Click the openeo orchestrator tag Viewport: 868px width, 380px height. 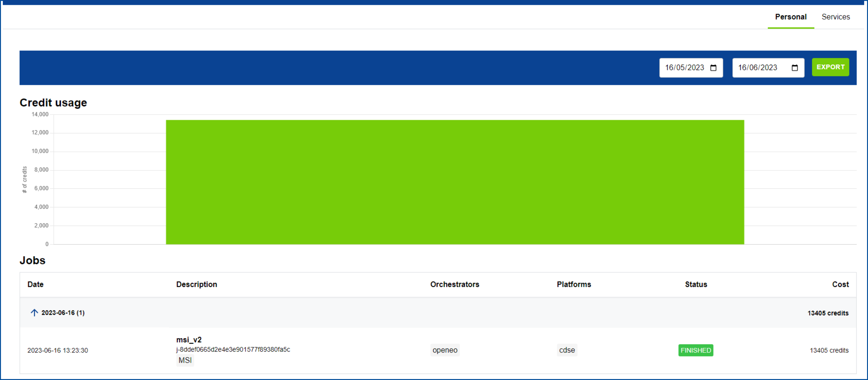click(444, 350)
